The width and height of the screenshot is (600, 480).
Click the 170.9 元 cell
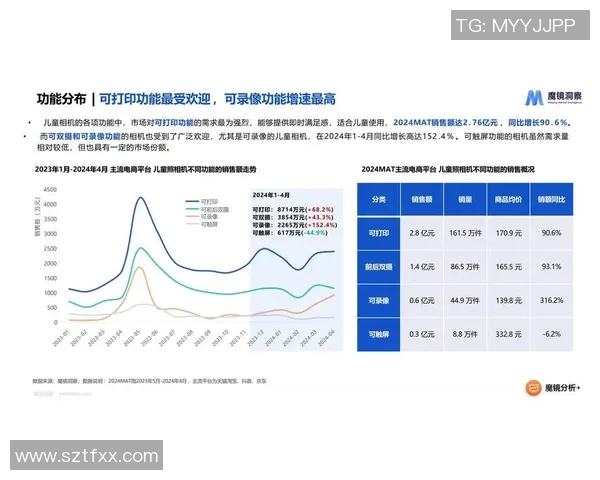[509, 233]
